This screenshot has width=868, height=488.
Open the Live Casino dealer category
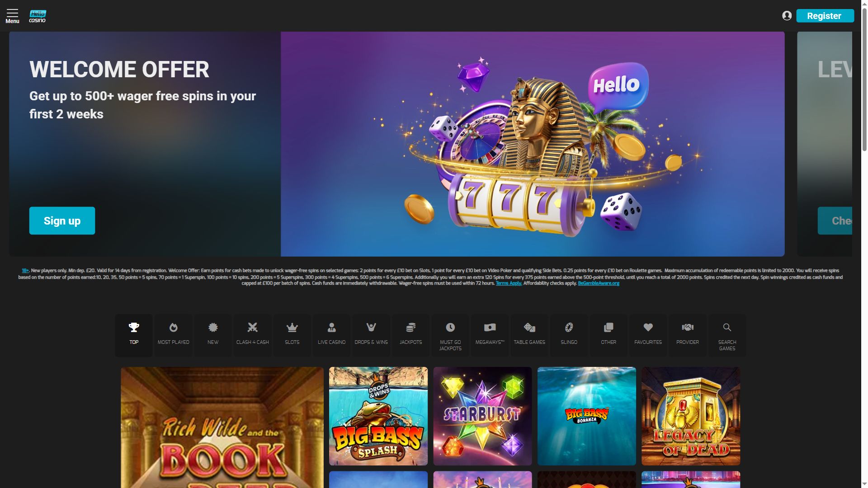[331, 335]
